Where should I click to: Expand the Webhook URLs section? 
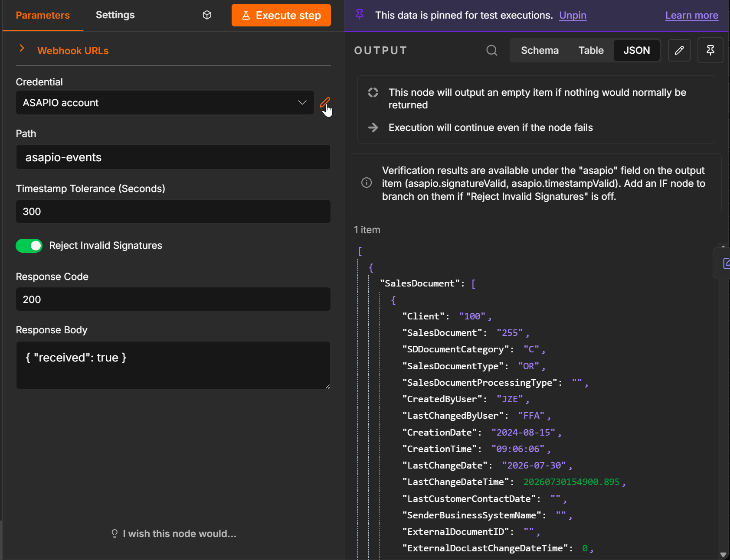click(73, 51)
